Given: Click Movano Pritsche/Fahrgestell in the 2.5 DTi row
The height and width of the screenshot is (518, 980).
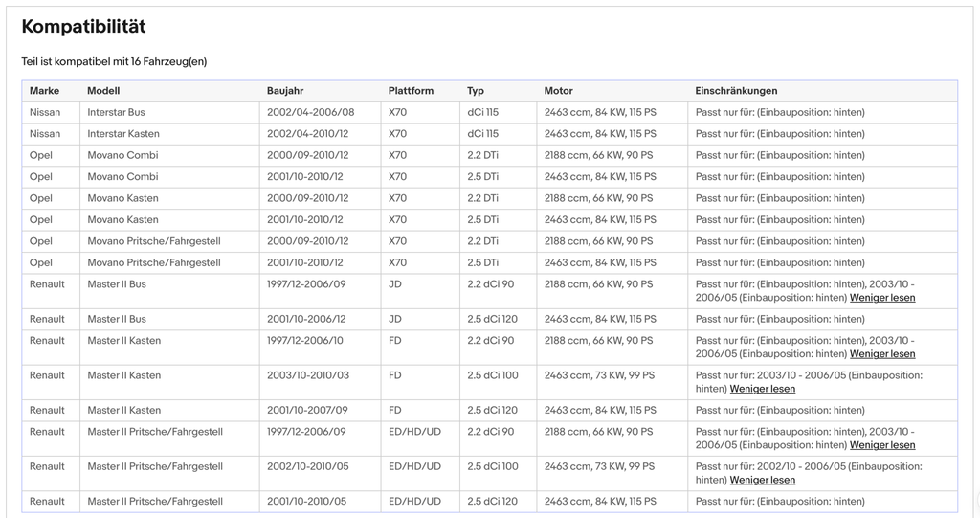Looking at the screenshot, I should (x=154, y=262).
